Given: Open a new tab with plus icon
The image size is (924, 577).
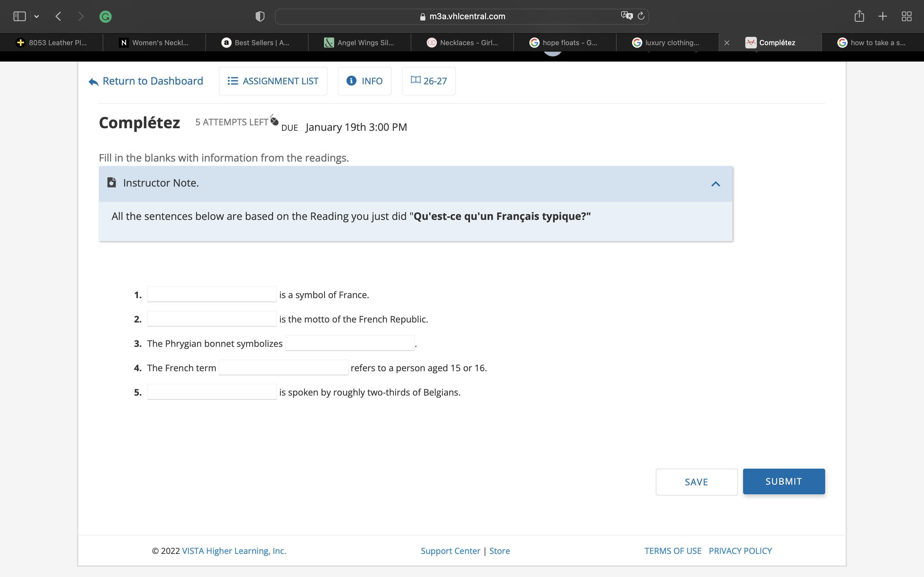Looking at the screenshot, I should pos(883,16).
